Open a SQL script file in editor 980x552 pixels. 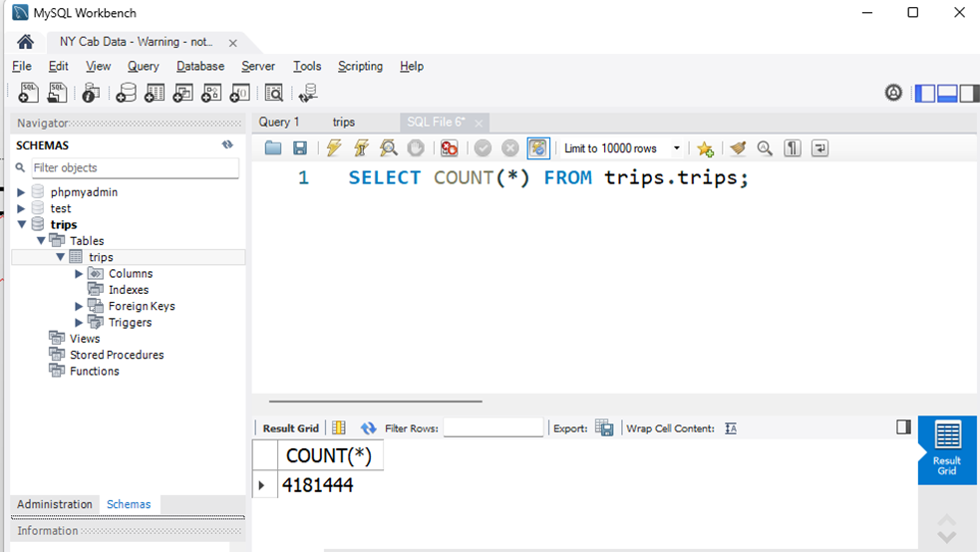273,148
